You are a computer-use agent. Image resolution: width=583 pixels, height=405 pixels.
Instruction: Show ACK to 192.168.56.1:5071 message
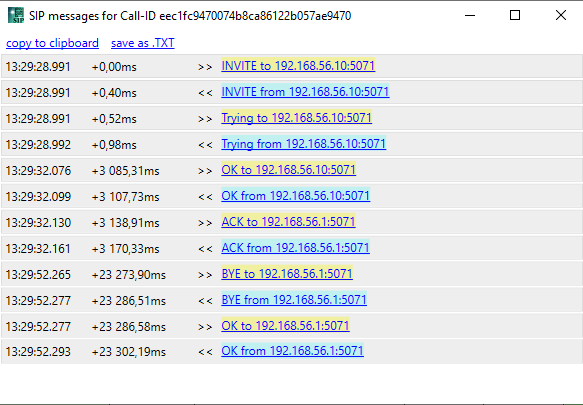(289, 222)
